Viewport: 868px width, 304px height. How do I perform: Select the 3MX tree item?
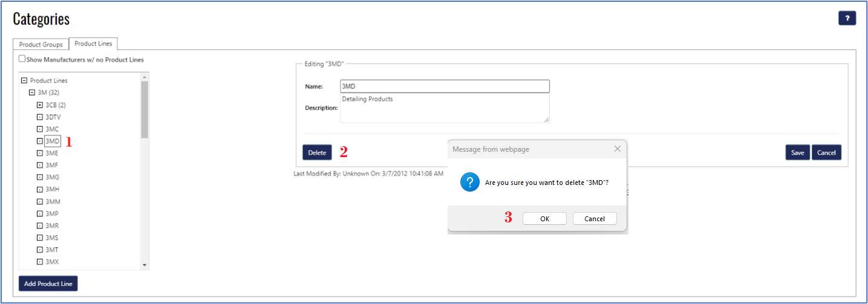click(52, 262)
